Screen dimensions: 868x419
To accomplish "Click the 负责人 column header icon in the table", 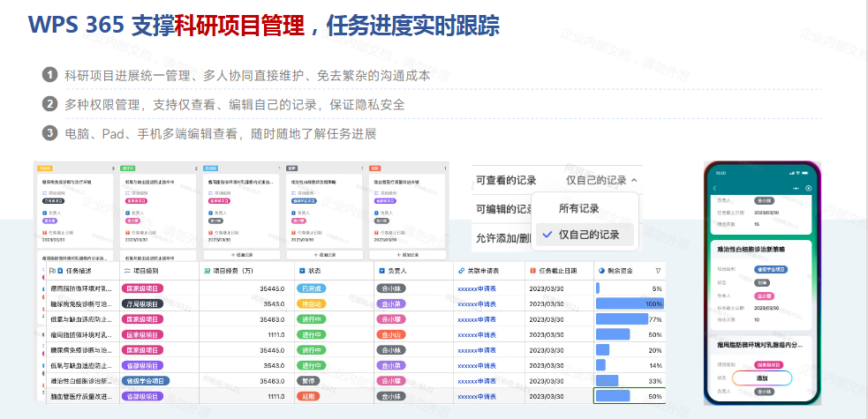I will 382,272.
